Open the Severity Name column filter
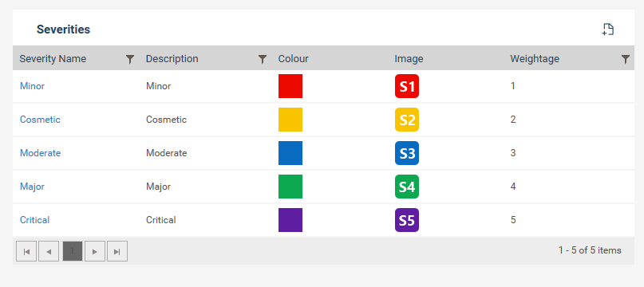Viewport: 644px width, 287px height. [x=130, y=59]
